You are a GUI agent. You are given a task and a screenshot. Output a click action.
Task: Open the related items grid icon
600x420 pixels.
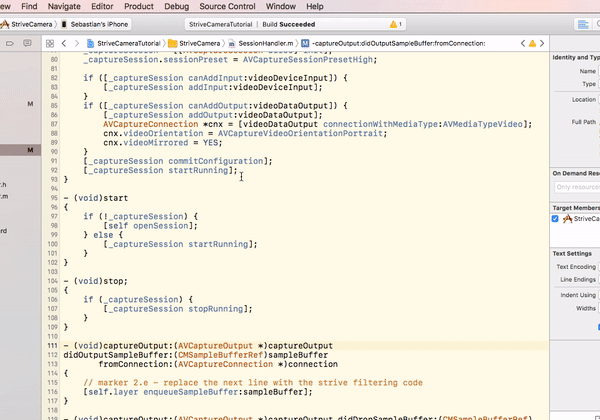(x=50, y=43)
